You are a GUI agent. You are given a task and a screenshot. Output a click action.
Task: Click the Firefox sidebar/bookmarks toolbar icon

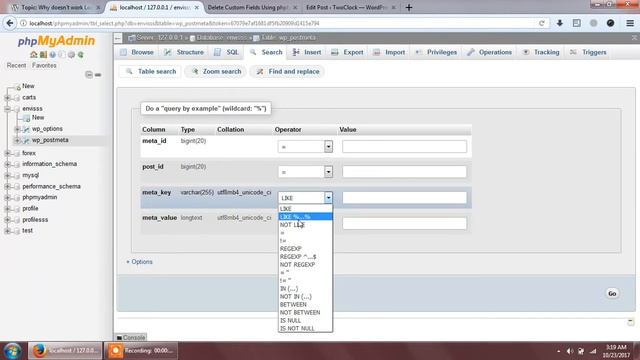576,23
